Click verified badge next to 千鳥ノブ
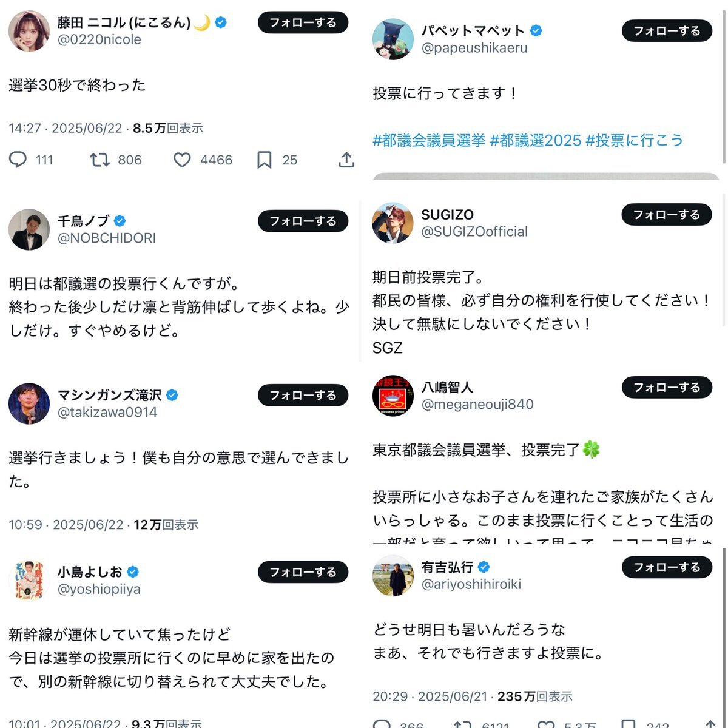The width and height of the screenshot is (728, 728). [x=120, y=221]
